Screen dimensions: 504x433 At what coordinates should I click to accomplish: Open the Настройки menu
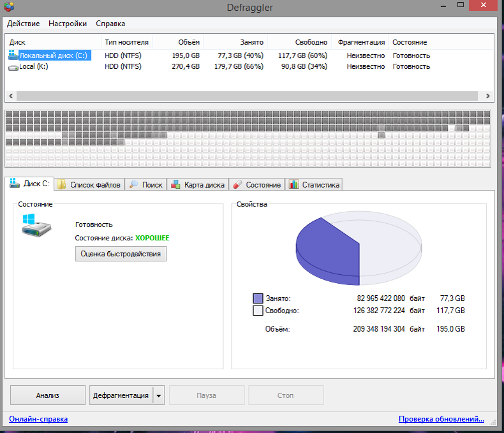pos(68,24)
